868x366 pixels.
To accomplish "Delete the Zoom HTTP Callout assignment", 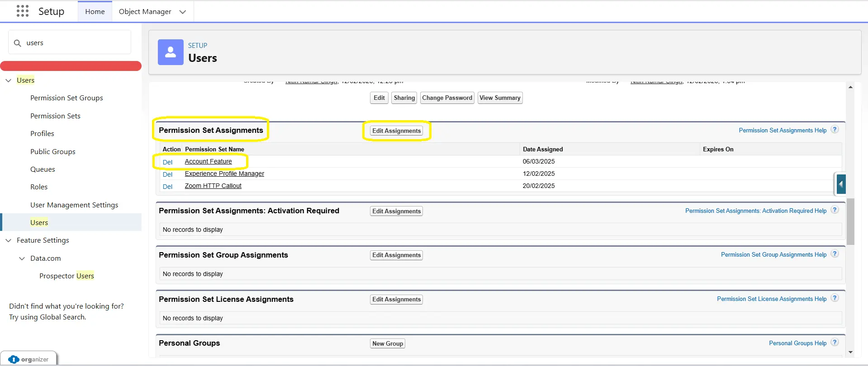I will (x=167, y=187).
